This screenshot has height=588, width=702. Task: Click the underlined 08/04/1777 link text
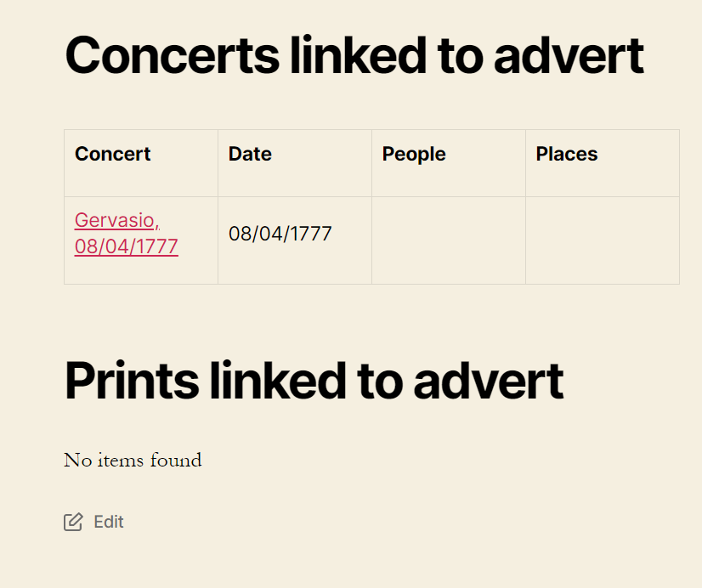coord(127,246)
